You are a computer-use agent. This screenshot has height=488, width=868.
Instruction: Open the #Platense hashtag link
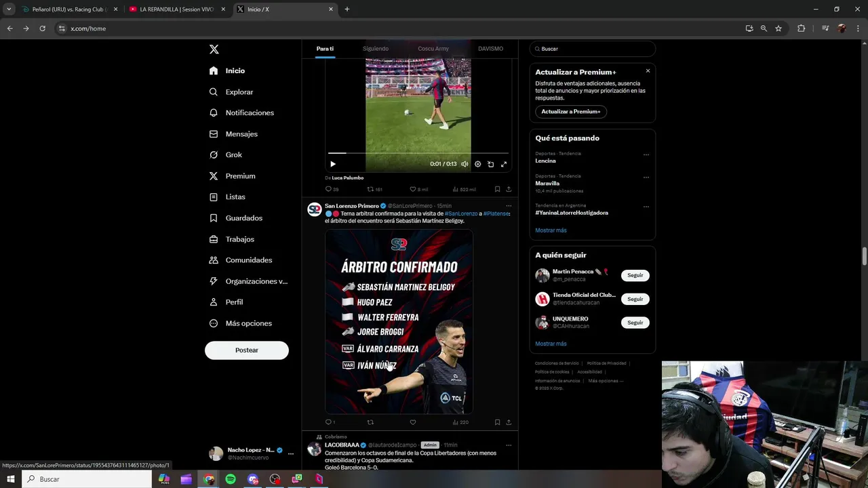coord(496,213)
